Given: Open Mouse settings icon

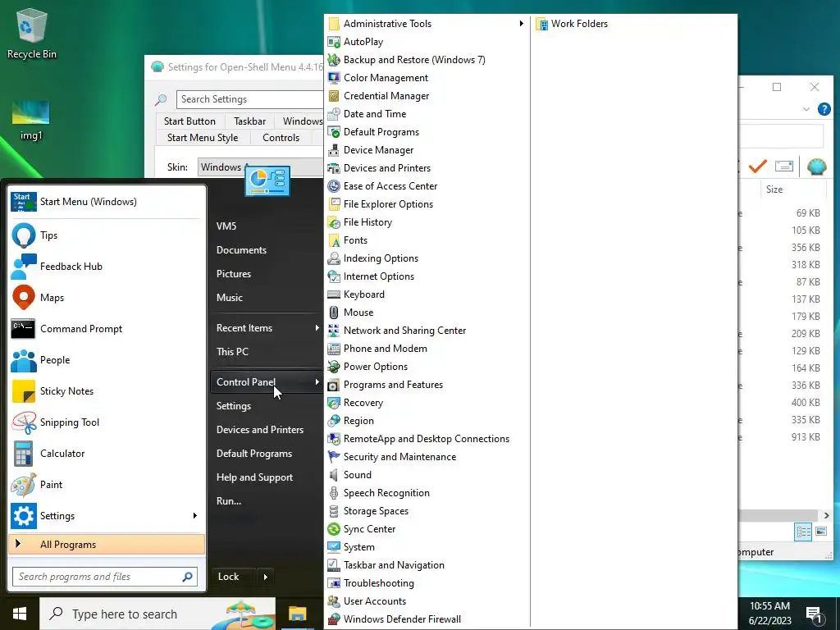Looking at the screenshot, I should pos(334,313).
